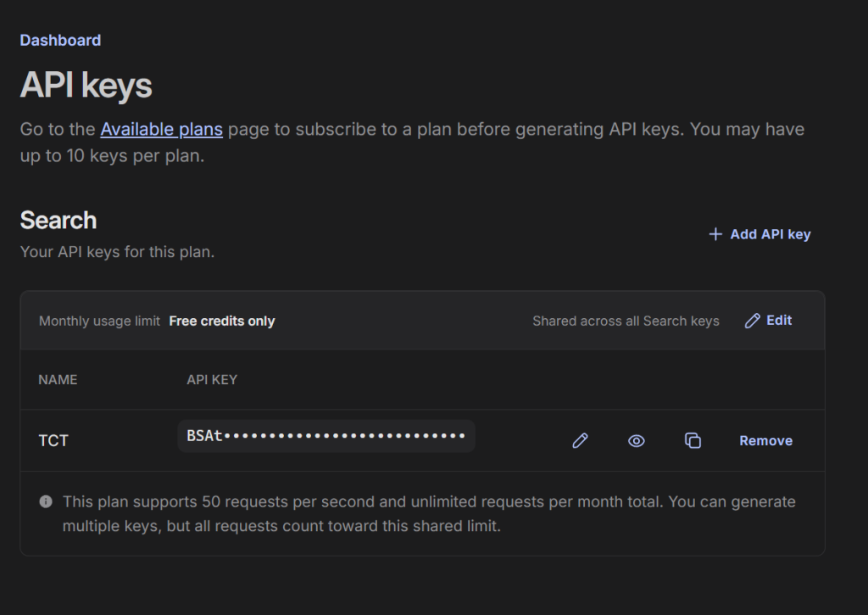Click the 'Free credits only' value
This screenshot has width=868, height=615.
tap(222, 321)
